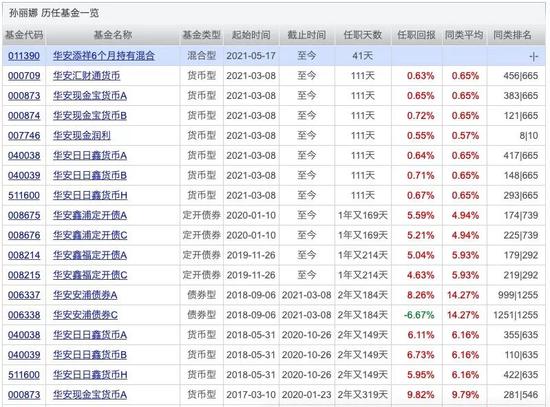The width and height of the screenshot is (550, 407).
Task: Open 华安现金宝货币A in the 2021-03-08 row
Action: coord(90,96)
